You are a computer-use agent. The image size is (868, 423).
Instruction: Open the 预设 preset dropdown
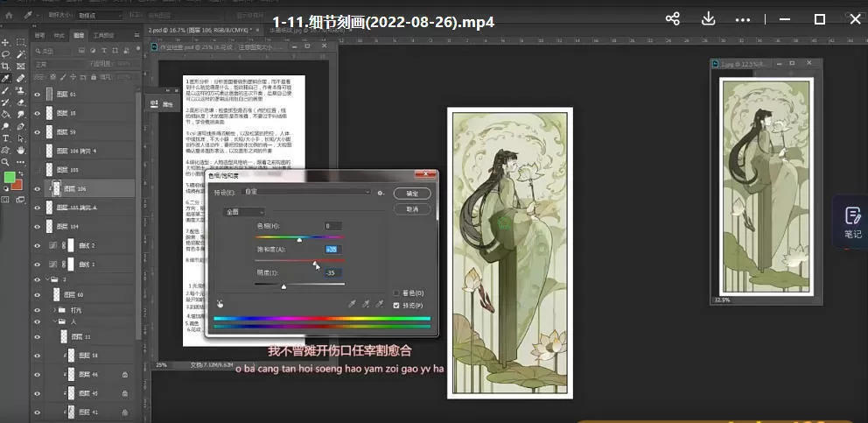tap(307, 192)
